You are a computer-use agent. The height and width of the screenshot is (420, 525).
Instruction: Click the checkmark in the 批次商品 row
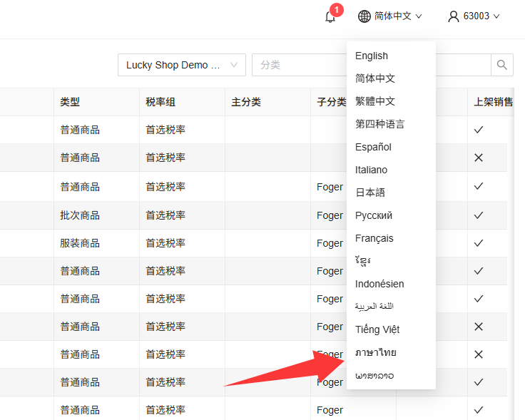479,215
